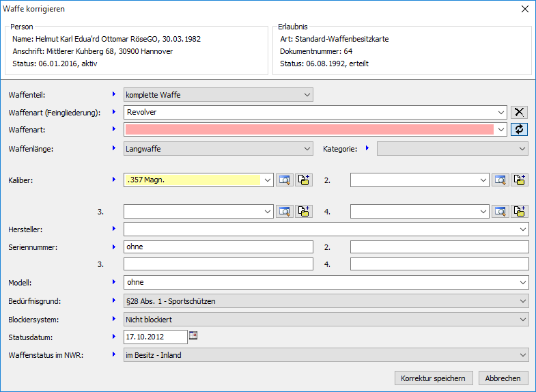
Task: Click blue arrow marker beside Hersteller label
Action: (x=114, y=229)
